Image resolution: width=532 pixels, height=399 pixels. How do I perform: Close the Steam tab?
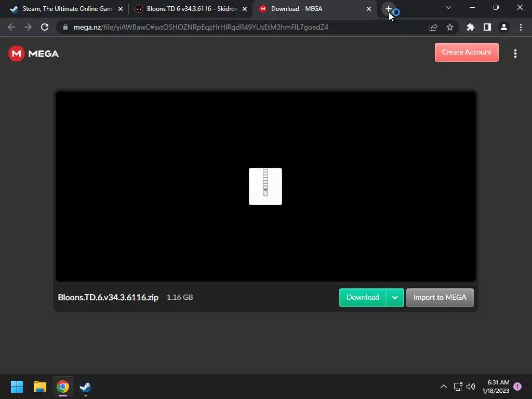pos(121,9)
